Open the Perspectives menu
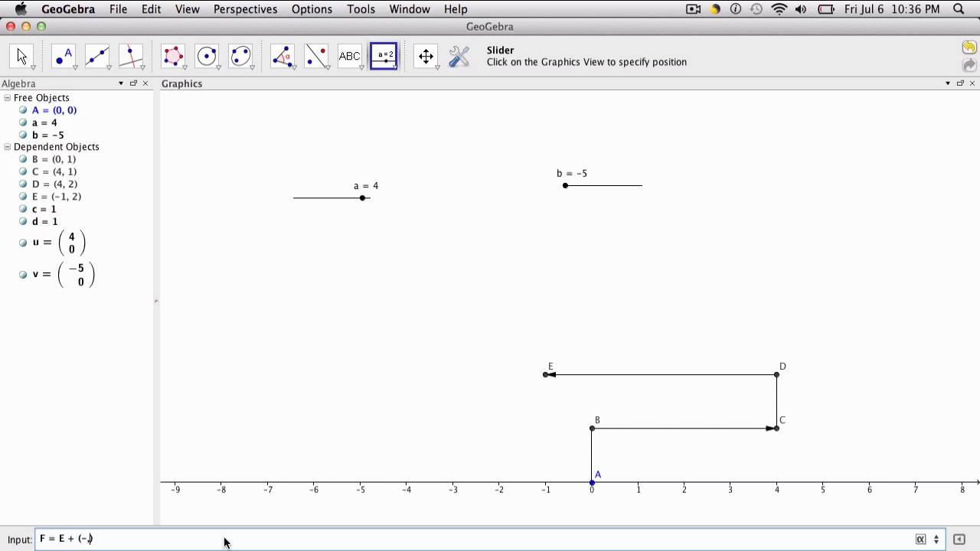The width and height of the screenshot is (980, 551). 245,9
